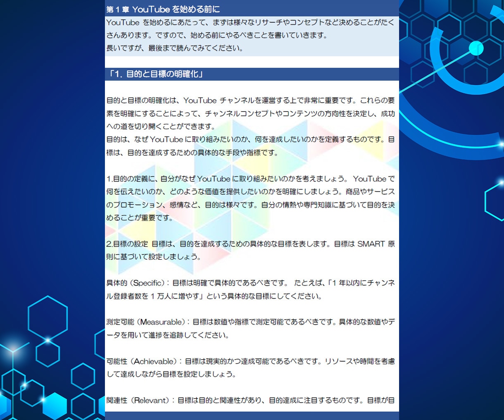Viewport: 504px width, 420px height.
Task: Click the line starting "ル登録者数を1万人に増やす"
Action: 214,296
